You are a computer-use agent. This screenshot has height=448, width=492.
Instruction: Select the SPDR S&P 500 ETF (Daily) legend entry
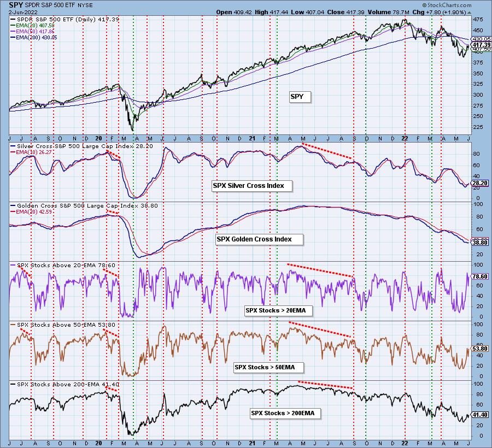[x=65, y=20]
